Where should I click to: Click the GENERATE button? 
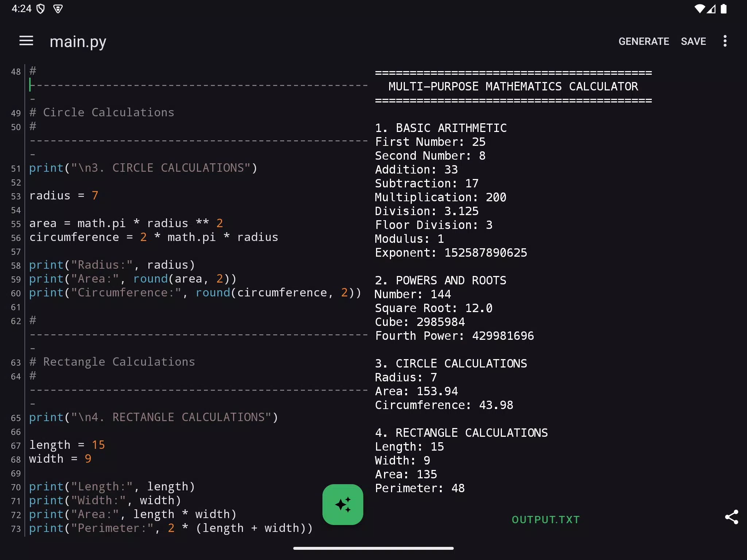[x=644, y=42]
